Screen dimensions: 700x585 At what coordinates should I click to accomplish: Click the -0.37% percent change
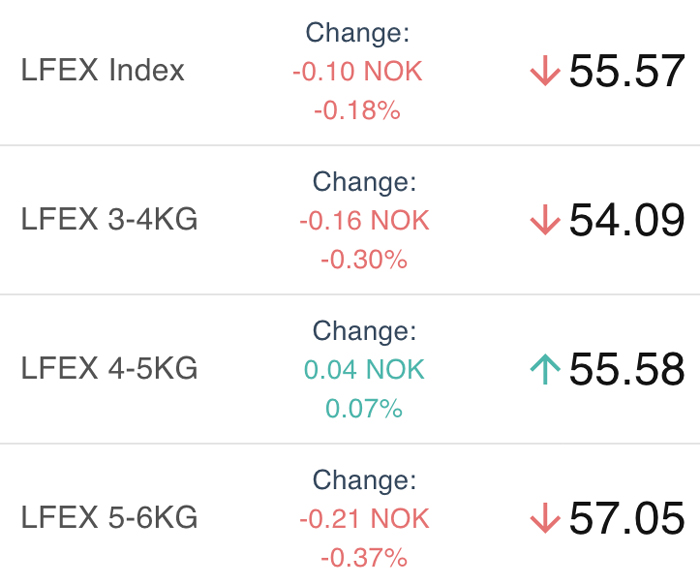pos(364,558)
